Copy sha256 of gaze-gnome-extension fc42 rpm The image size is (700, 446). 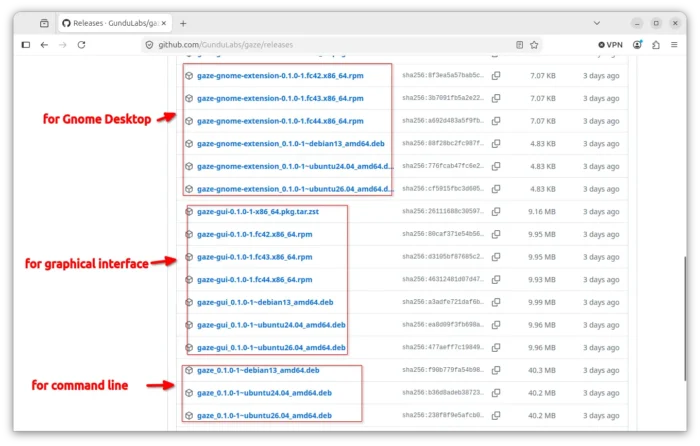496,75
